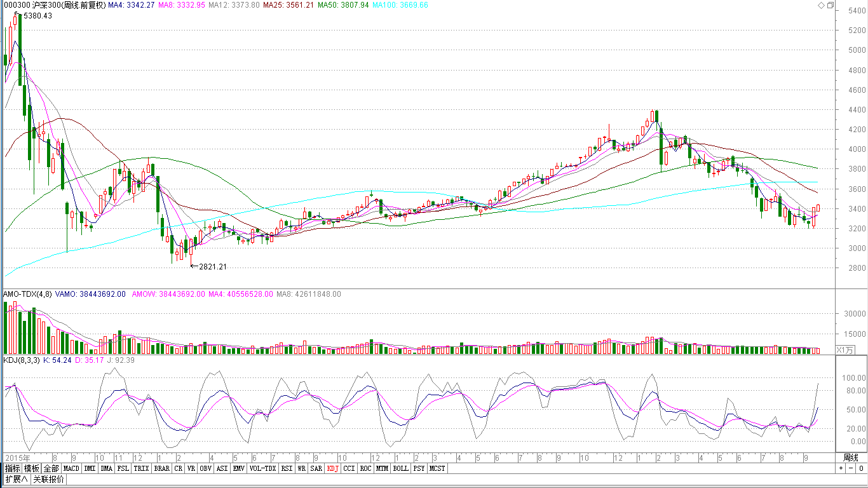Image resolution: width=868 pixels, height=488 pixels.
Task: Click the 30000 volume axis label
Action: [855, 313]
